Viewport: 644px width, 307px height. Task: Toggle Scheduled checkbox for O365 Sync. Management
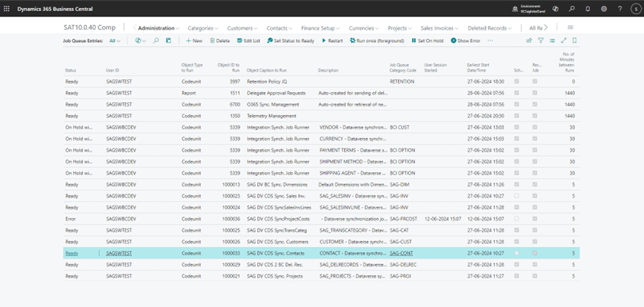(516, 104)
